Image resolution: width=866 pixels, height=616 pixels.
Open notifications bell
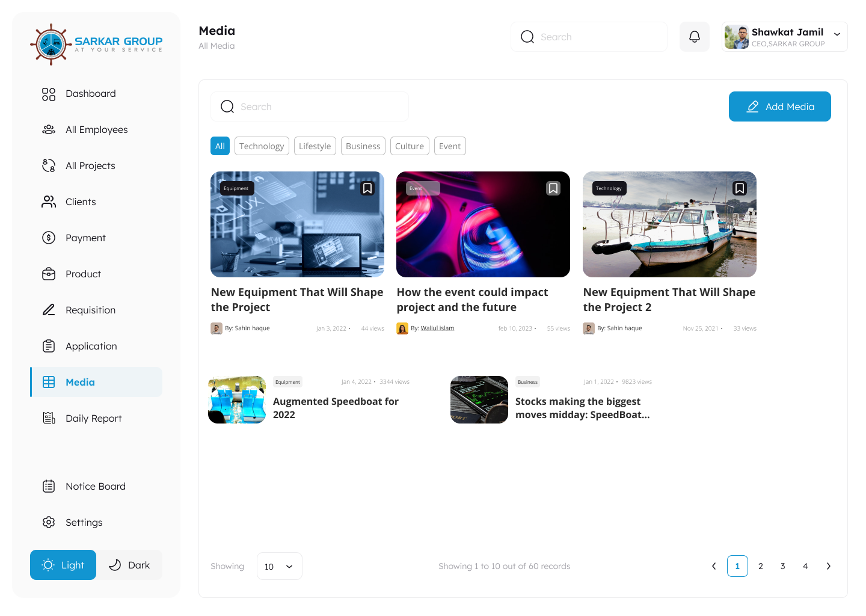(x=695, y=37)
